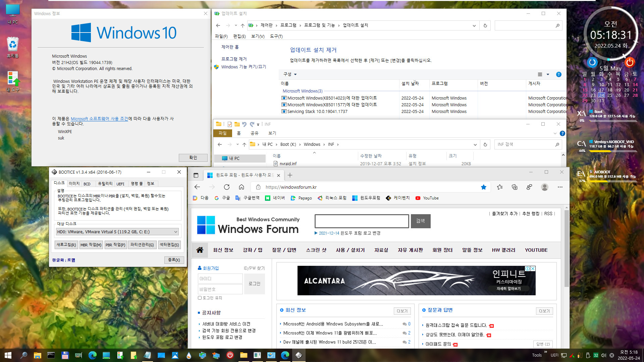Open Microsoft 소프트웨어 사용 조건 link
The image size is (644, 362).
[x=99, y=119]
